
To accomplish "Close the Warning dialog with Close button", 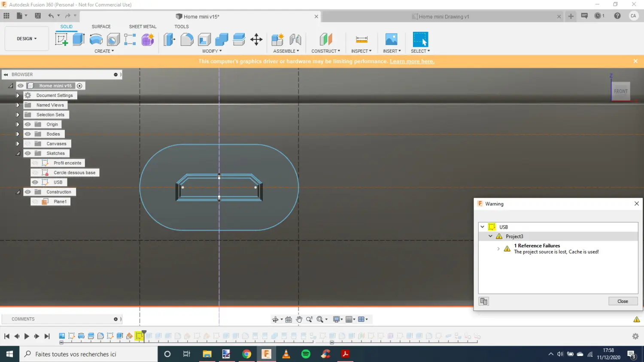I will pyautogui.click(x=623, y=301).
